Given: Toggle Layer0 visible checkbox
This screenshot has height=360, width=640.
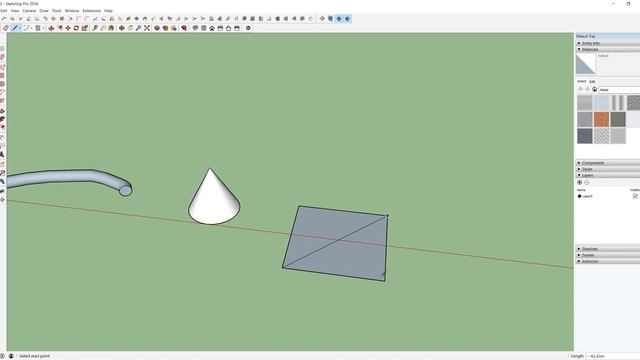Looking at the screenshot, I should tap(636, 196).
